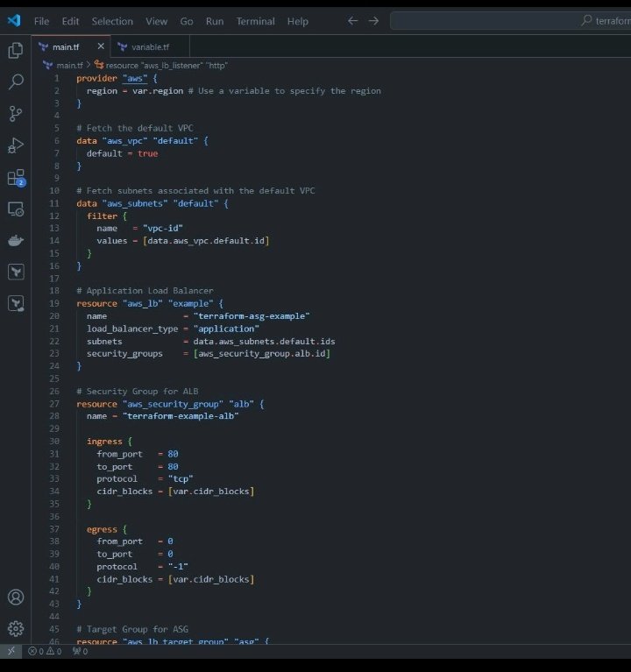Click 'data.aws_vpc.default.id' on line 14
Image resolution: width=631 pixels, height=672 pixels.
206,241
